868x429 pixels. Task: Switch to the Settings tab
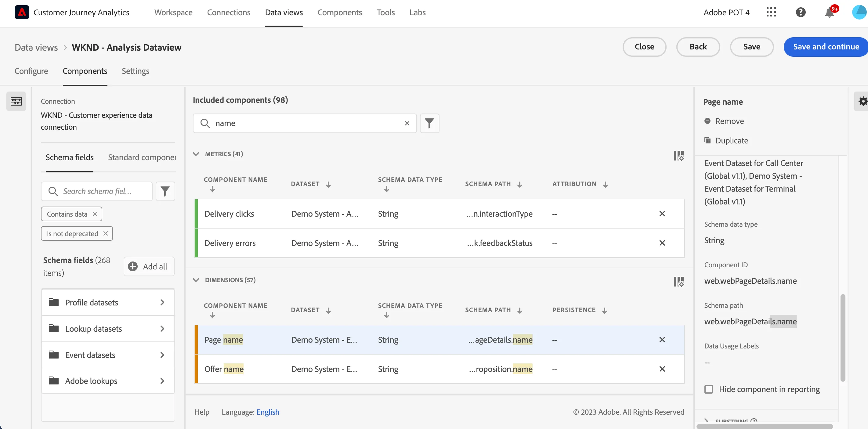tap(135, 71)
